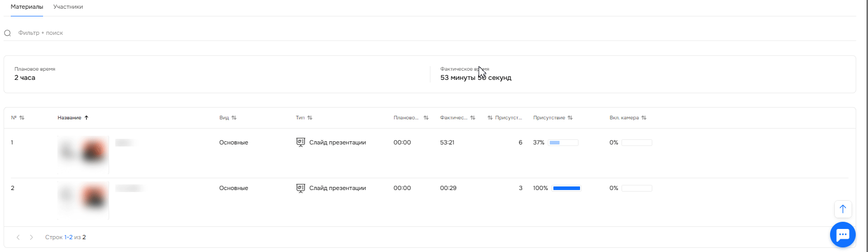The height and width of the screenshot is (252, 868).
Task: Sort table by Тип column
Action: point(309,118)
